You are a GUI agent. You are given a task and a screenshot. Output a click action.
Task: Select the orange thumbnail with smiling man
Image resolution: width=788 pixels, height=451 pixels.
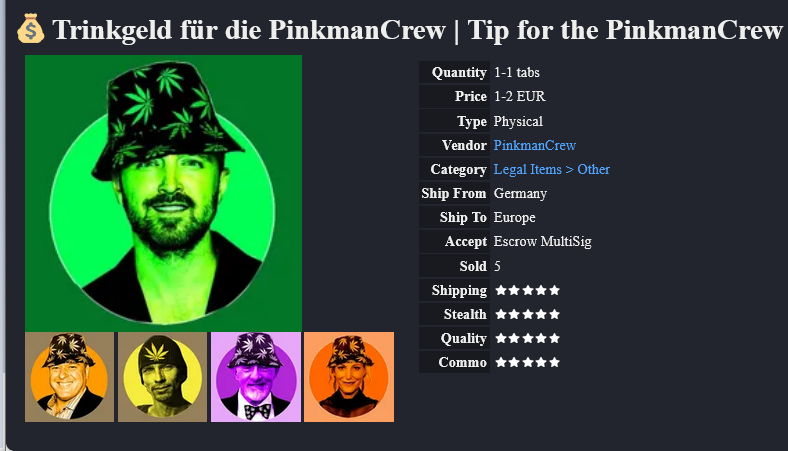69,377
